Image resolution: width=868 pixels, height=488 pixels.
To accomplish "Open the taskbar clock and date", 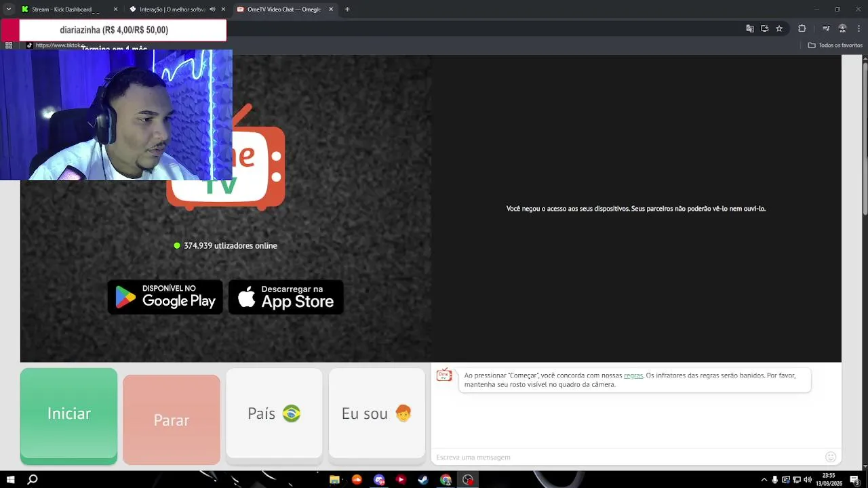I will pos(829,479).
